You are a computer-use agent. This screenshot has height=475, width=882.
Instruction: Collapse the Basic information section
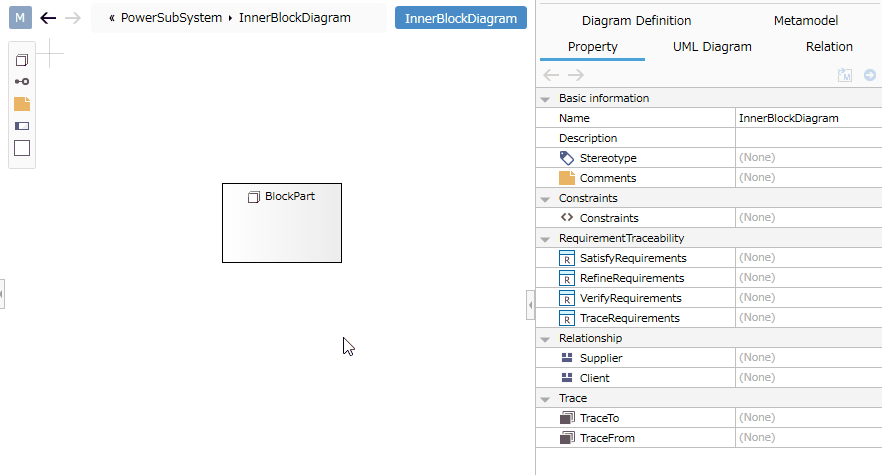545,99
